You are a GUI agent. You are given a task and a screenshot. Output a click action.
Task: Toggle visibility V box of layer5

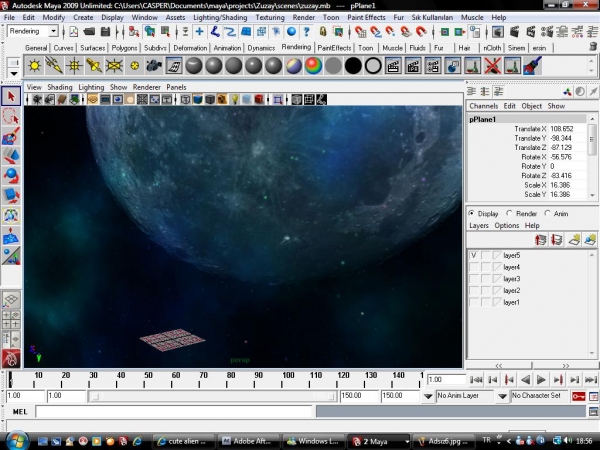coord(474,255)
